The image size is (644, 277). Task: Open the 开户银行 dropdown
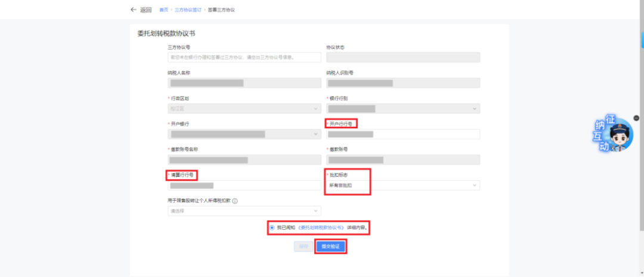pos(244,134)
